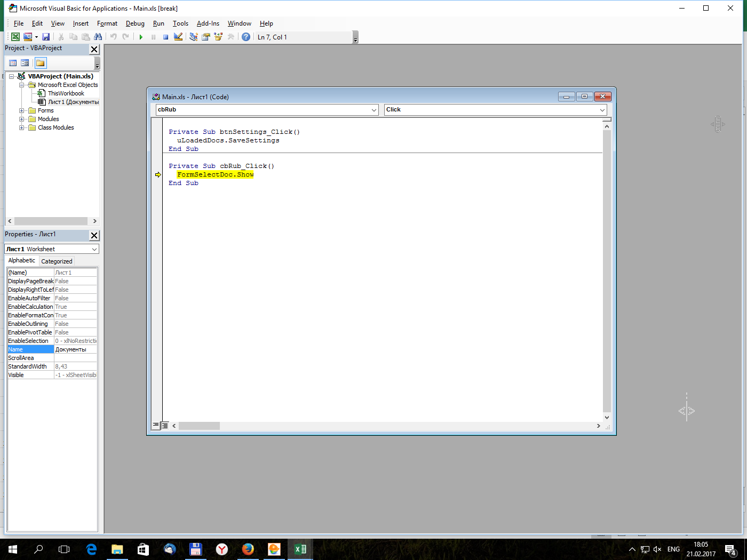747x560 pixels.
Task: Toggle Design Mode icon in the toolbar
Action: (x=178, y=37)
